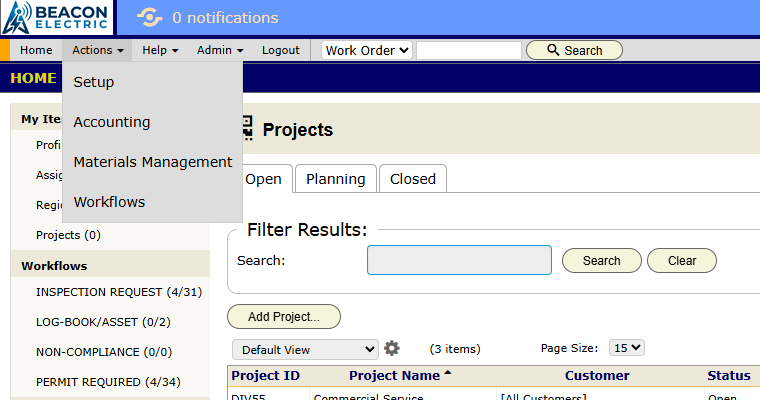Open the Work Order search type dropdown
The height and width of the screenshot is (400, 760).
click(366, 50)
